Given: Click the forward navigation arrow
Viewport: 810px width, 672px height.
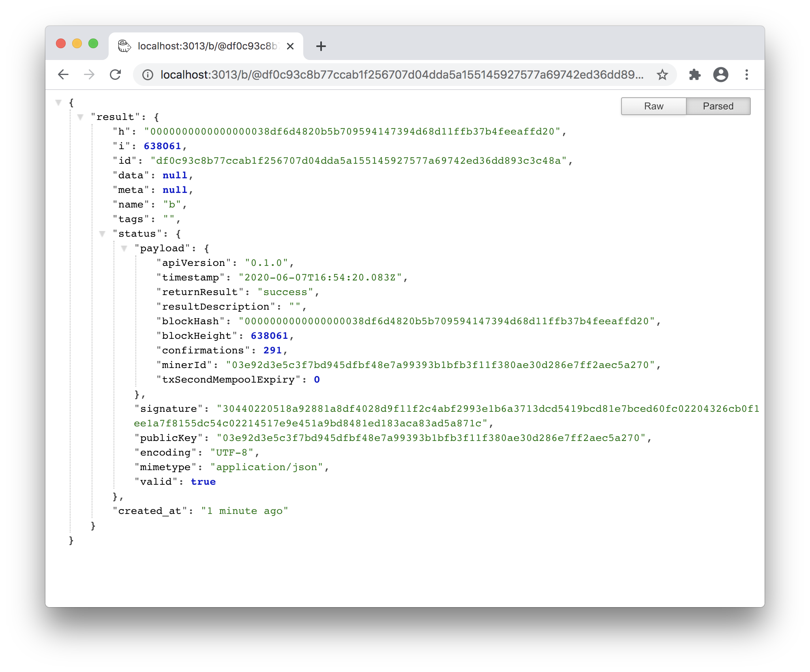Looking at the screenshot, I should pyautogui.click(x=89, y=75).
